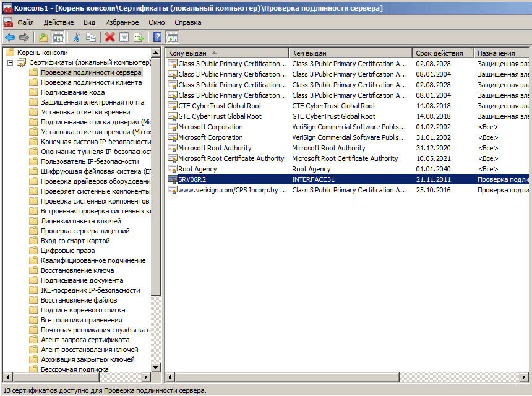Click the Properties toolbar icon

click(x=124, y=37)
